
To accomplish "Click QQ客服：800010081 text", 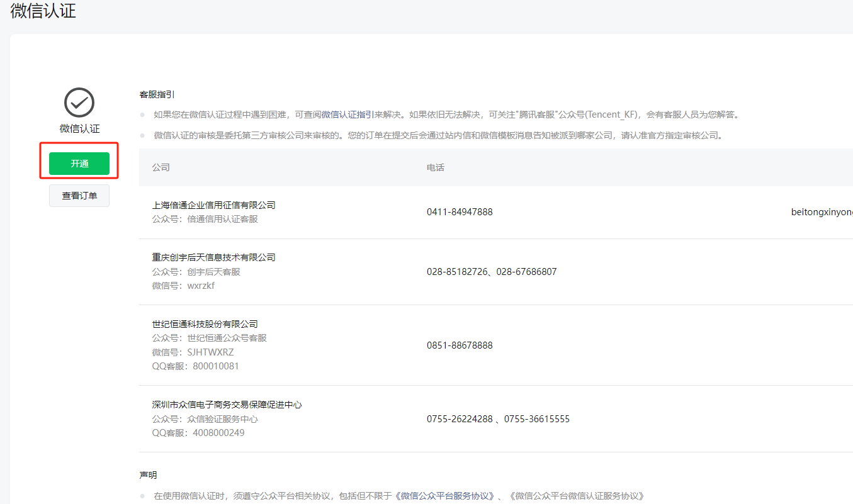I will pos(195,366).
